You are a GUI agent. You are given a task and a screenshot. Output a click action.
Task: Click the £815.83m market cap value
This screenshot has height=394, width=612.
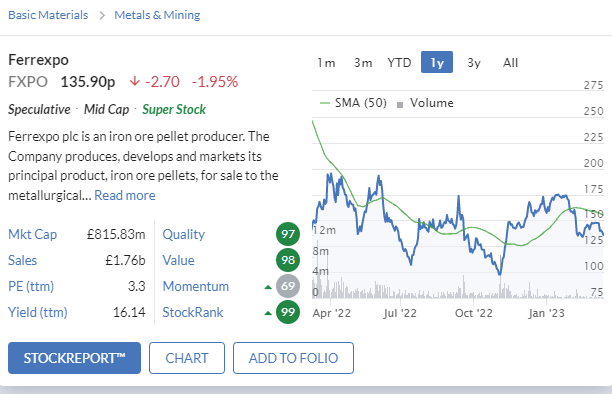[x=116, y=234]
